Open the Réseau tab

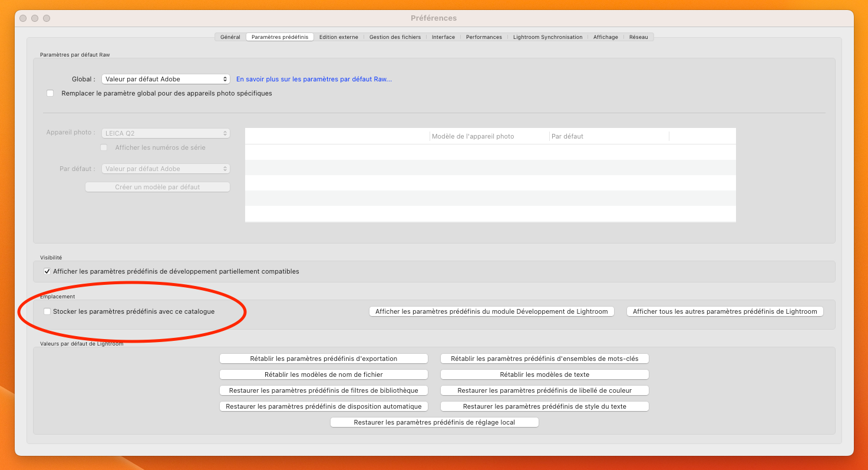tap(638, 37)
